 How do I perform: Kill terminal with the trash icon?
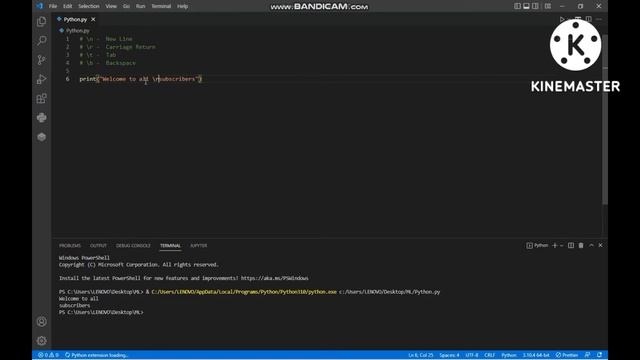[x=581, y=245]
